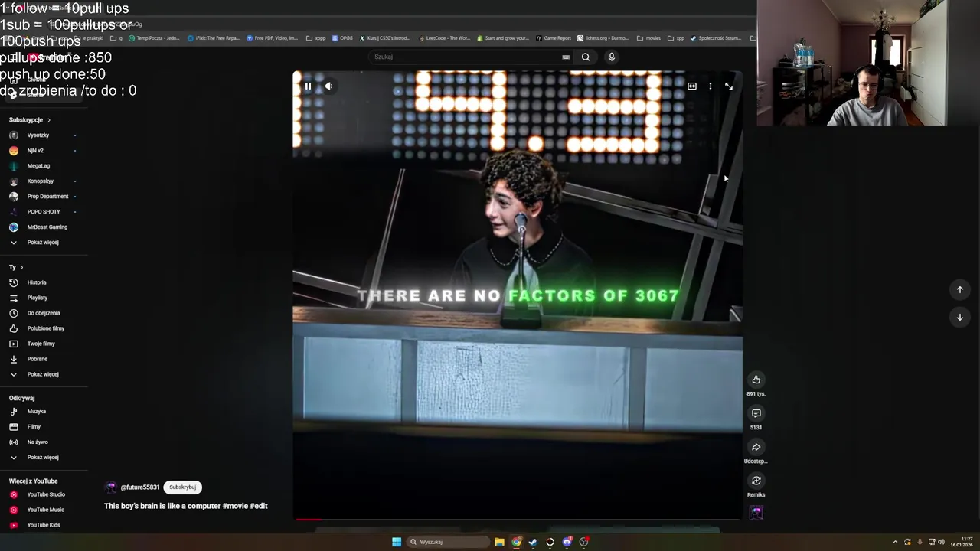980x551 pixels.
Task: Expand Pokaż więcej under Ty section
Action: 43,374
